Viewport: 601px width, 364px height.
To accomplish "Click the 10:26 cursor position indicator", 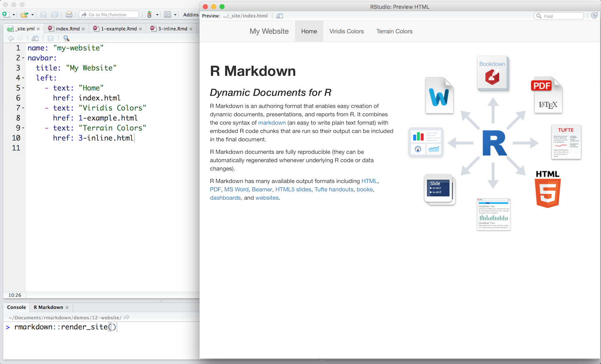I will [x=15, y=295].
